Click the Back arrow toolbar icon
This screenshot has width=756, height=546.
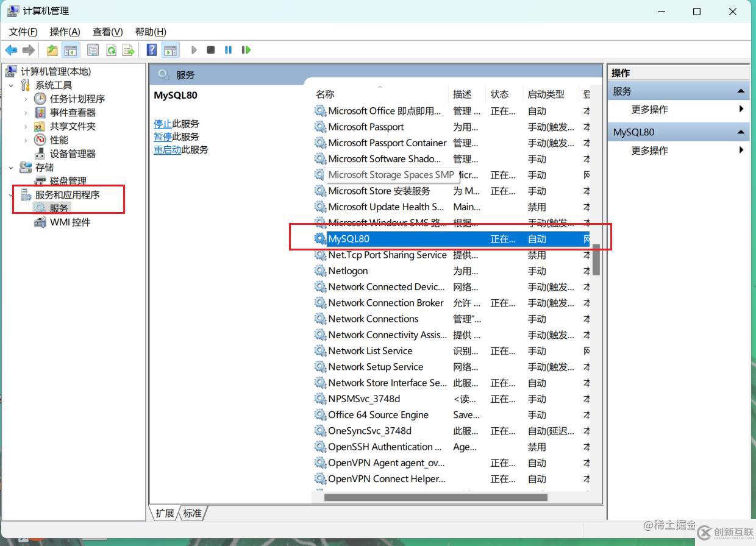click(11, 50)
